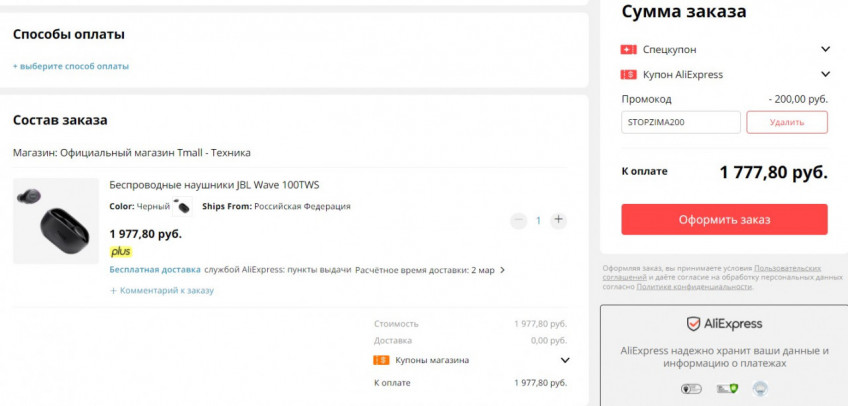848x406 pixels.
Task: Click the STOPZIMA200 promo code field
Action: pos(681,122)
